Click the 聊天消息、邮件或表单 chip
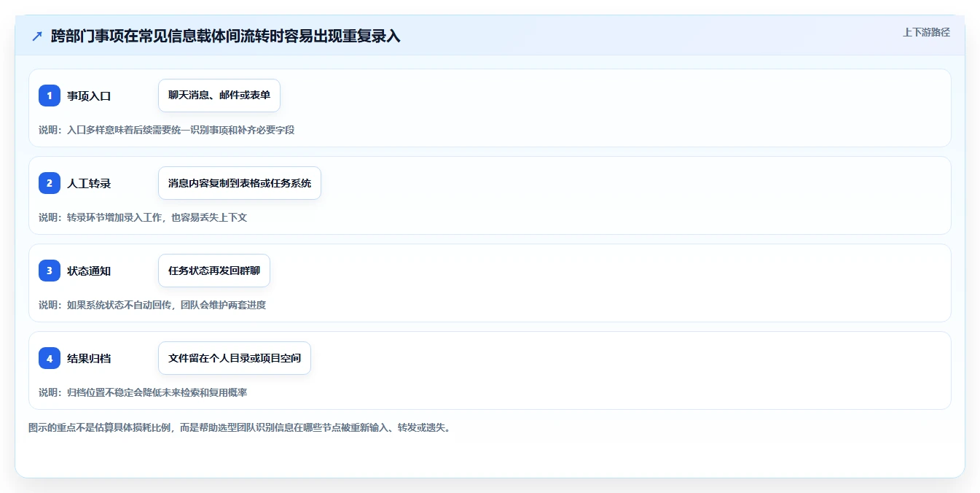Screen dimensions: 980x493 [219, 96]
